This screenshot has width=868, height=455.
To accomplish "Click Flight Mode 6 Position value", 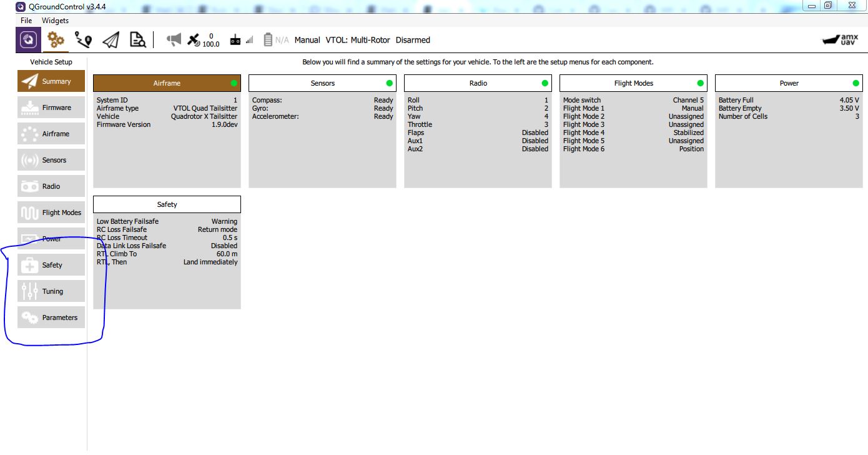I will 691,149.
